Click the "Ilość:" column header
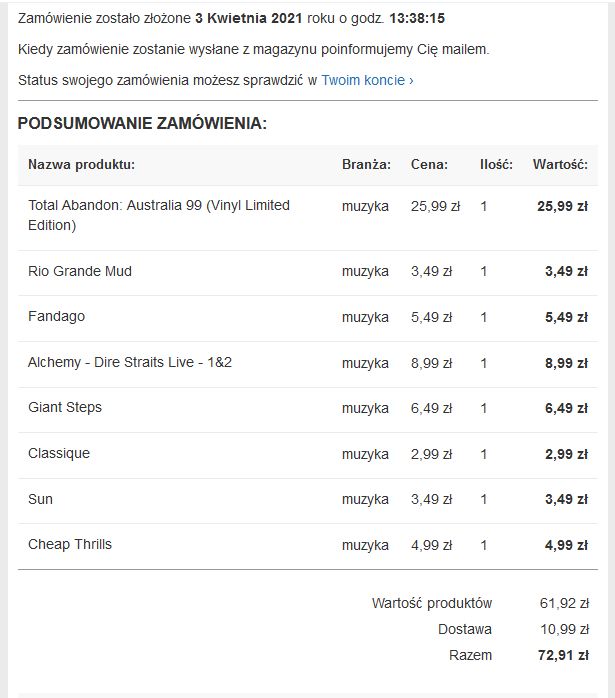615x698 pixels. point(496,164)
